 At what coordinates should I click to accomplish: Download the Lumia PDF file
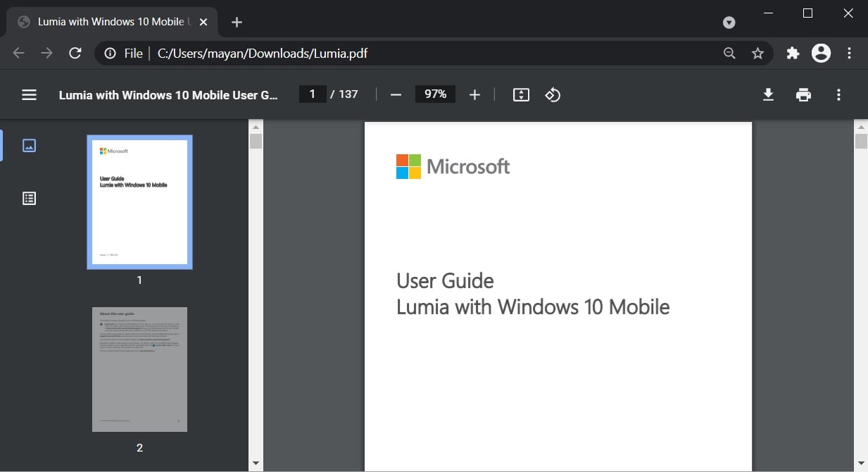768,94
